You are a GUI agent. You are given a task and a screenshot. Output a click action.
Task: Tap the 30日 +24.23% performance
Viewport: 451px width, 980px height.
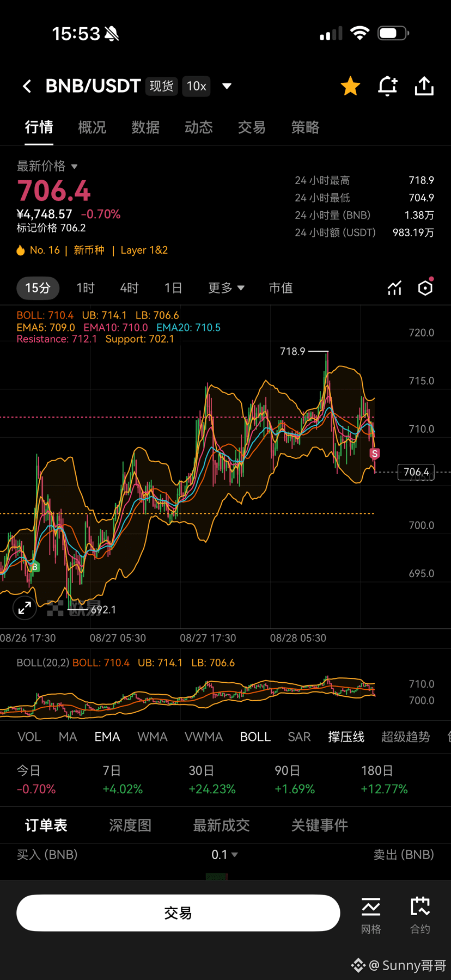[212, 780]
